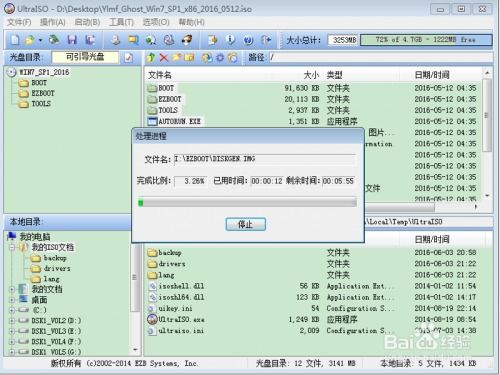Open the 文件(F) menu
500x375 pixels.
pyautogui.click(x=19, y=22)
